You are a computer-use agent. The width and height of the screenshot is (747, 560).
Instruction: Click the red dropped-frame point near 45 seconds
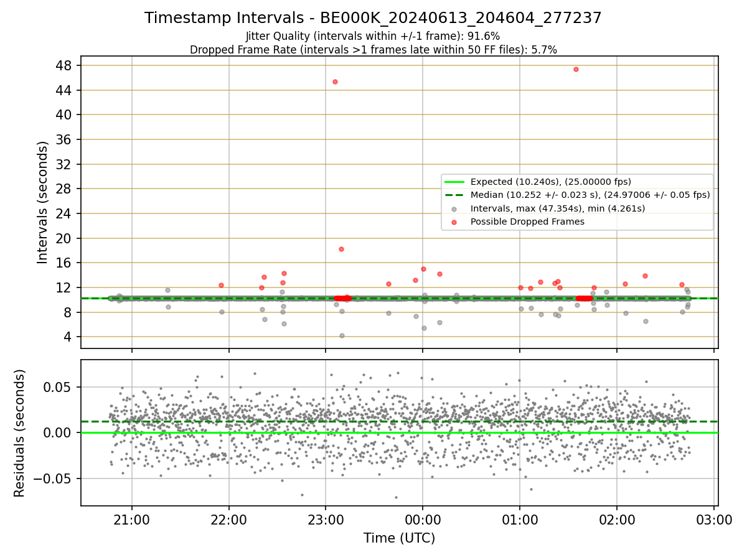click(335, 82)
